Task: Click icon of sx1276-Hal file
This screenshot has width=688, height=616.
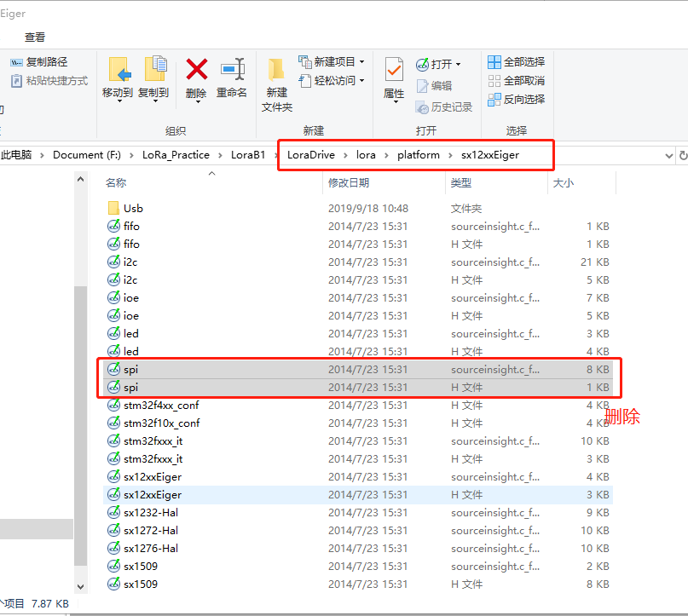Action: 113,548
